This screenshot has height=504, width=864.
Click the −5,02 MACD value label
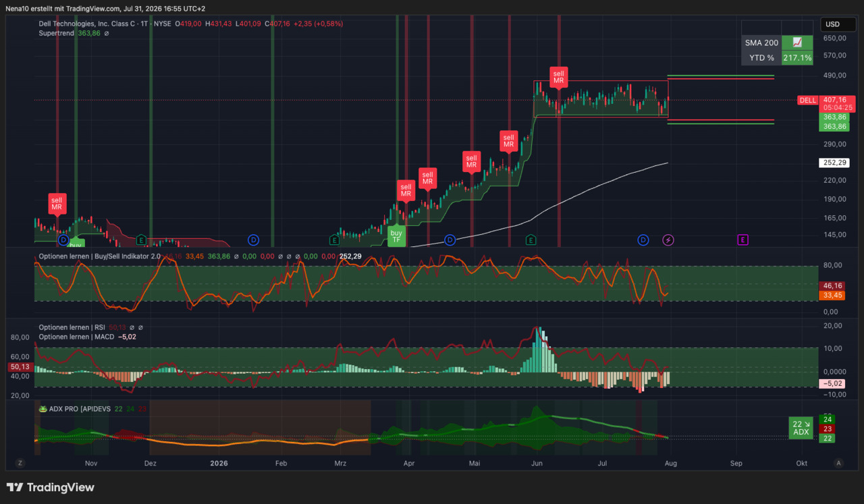pyautogui.click(x=833, y=383)
